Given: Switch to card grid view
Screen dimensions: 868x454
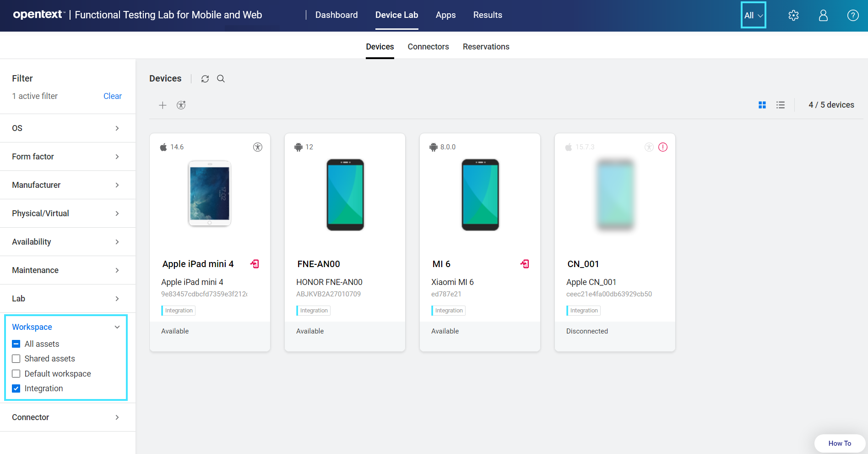Looking at the screenshot, I should click(762, 105).
